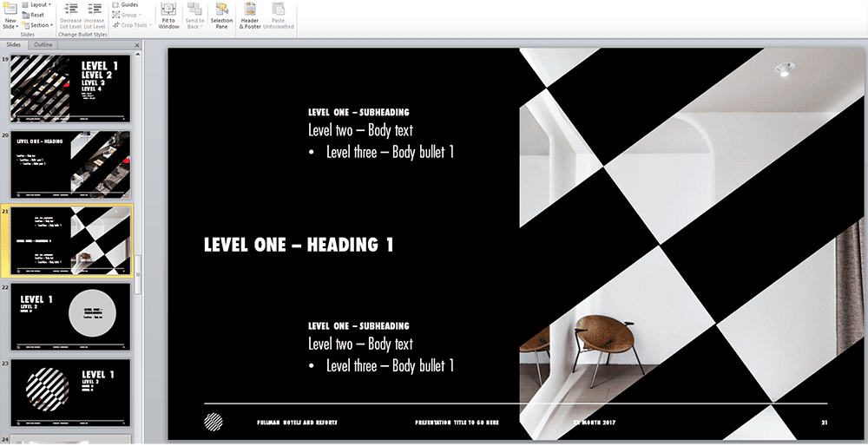This screenshot has height=446, width=868.
Task: Open the Layout dropdown
Action: (37, 4)
